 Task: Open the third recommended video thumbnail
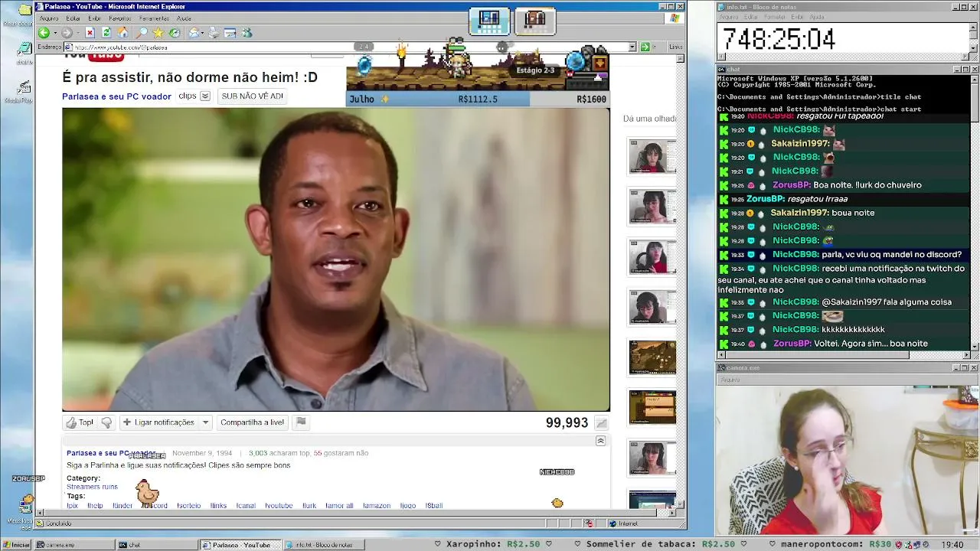[x=652, y=257]
